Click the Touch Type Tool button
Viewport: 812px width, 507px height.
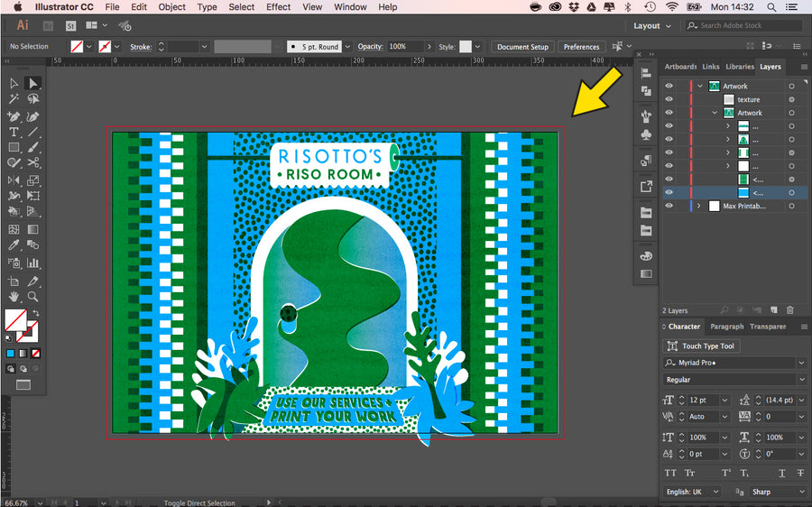(x=702, y=346)
